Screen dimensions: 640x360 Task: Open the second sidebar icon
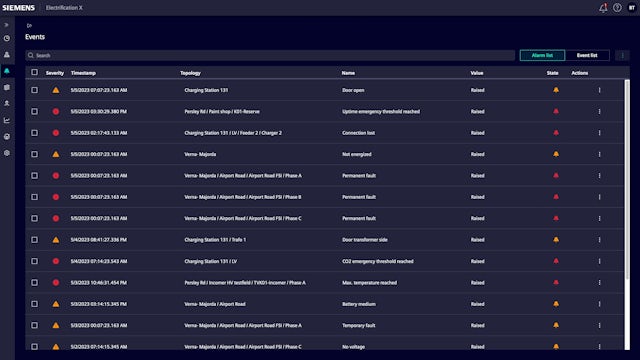[7, 55]
